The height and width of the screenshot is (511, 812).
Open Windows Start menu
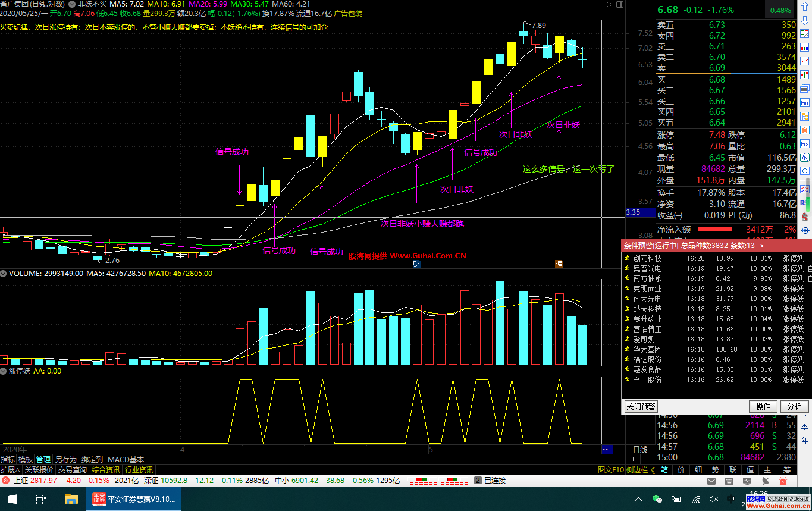12,499
